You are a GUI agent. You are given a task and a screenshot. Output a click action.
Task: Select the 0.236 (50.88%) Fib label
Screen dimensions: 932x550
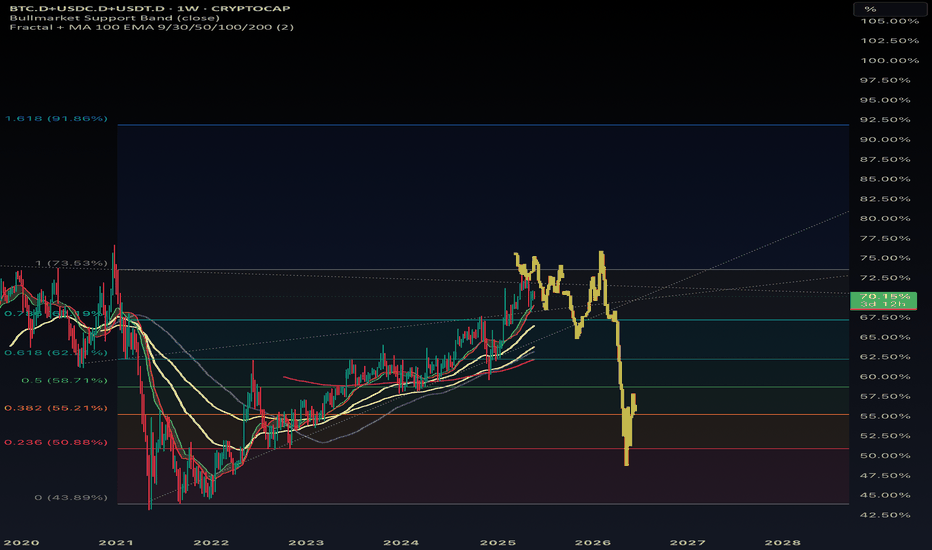click(x=56, y=442)
